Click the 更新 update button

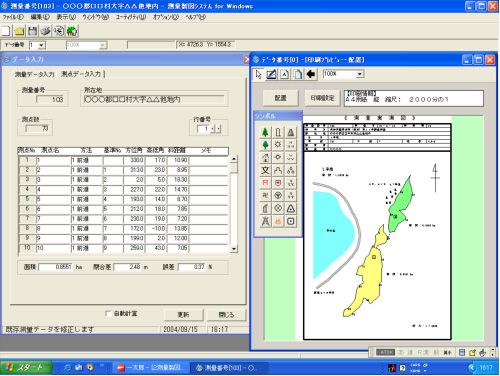pos(183,315)
